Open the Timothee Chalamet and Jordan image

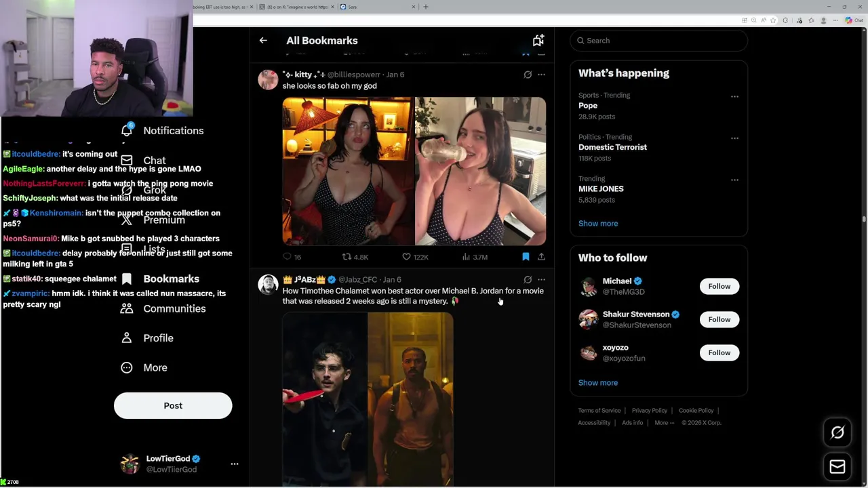tap(368, 400)
